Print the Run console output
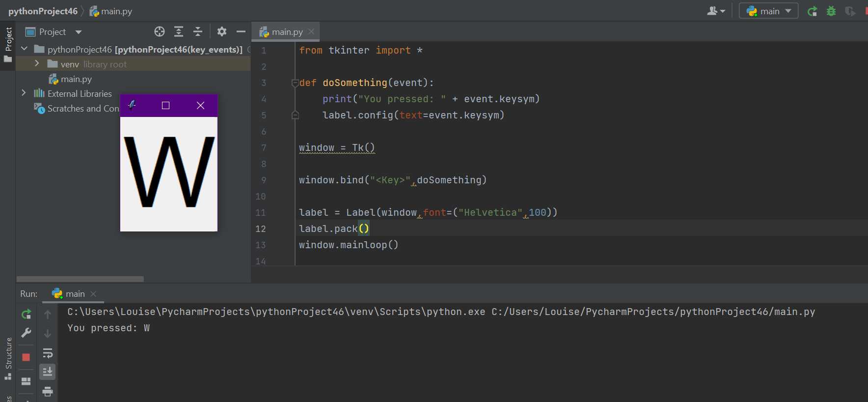The height and width of the screenshot is (402, 868). [x=48, y=391]
